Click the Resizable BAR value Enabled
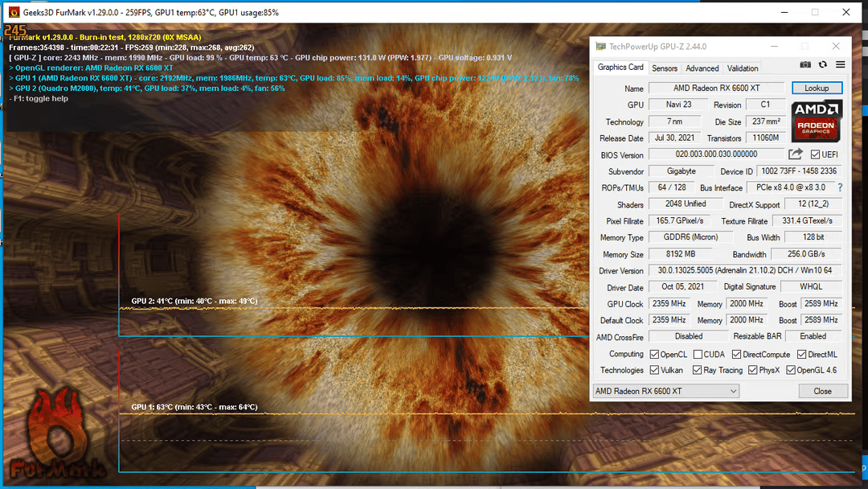The width and height of the screenshot is (868, 489). 813,336
